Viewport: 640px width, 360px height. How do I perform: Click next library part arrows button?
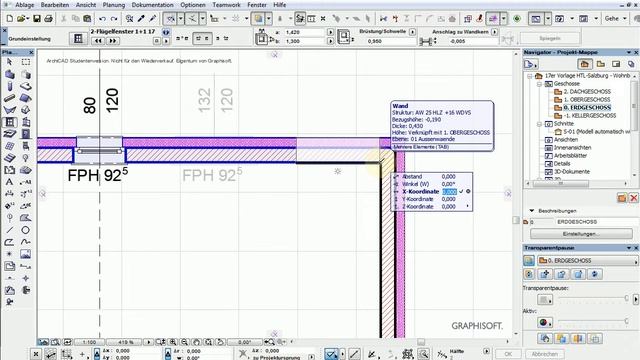(x=113, y=41)
